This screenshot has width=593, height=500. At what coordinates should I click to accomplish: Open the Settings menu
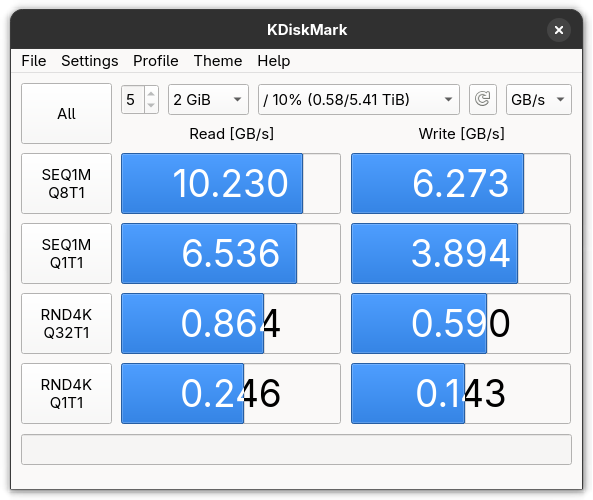[90, 61]
